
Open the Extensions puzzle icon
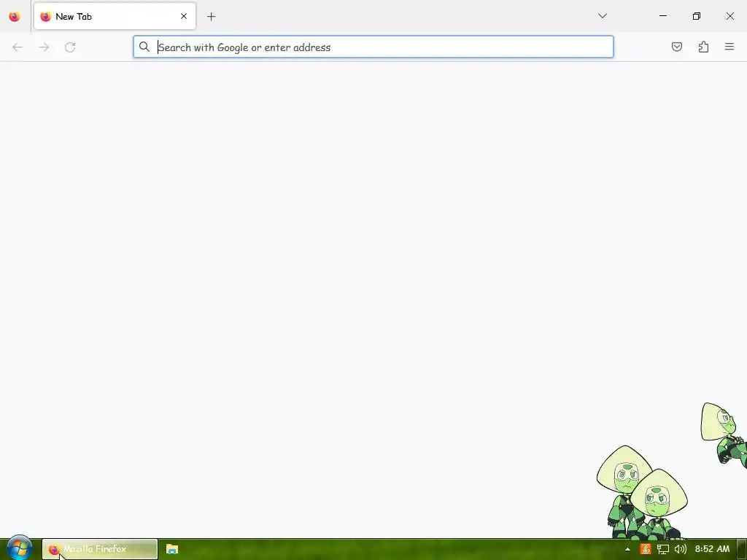pos(703,47)
